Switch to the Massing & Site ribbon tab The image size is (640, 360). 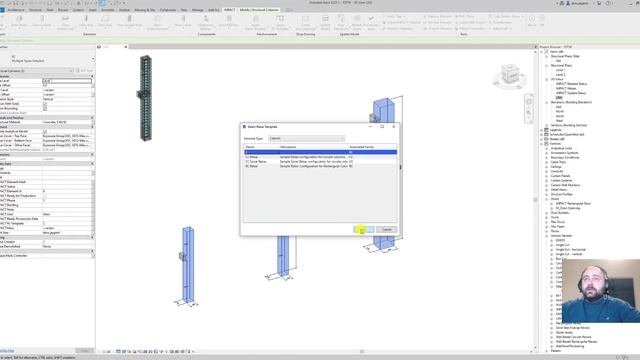(x=145, y=9)
